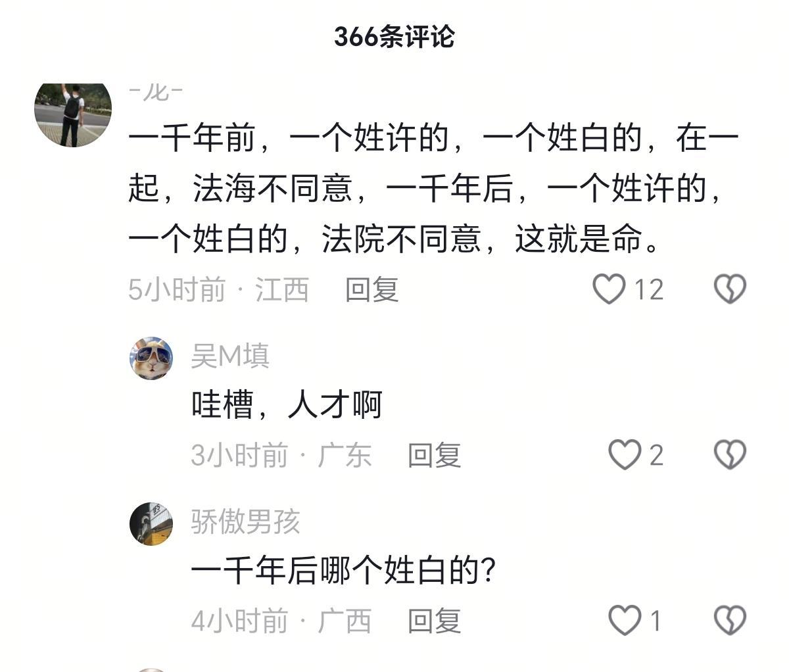Open 吴M填's sunglasses-cat avatar

click(x=153, y=356)
